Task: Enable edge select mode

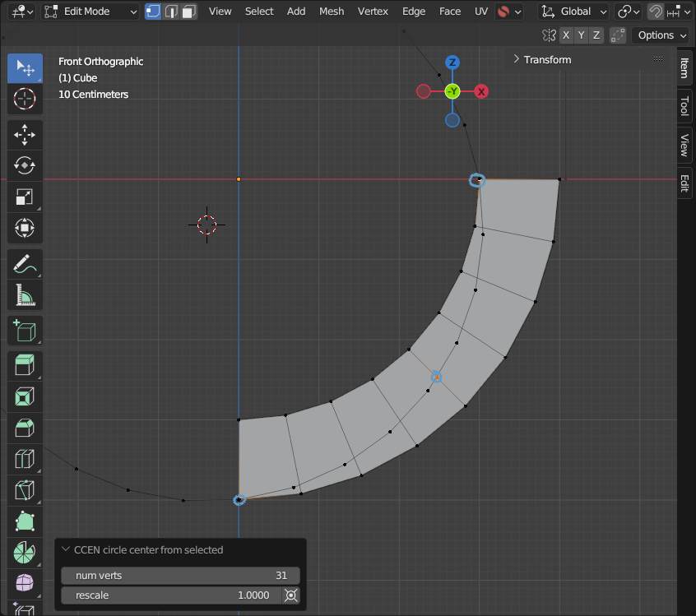Action: 171,12
